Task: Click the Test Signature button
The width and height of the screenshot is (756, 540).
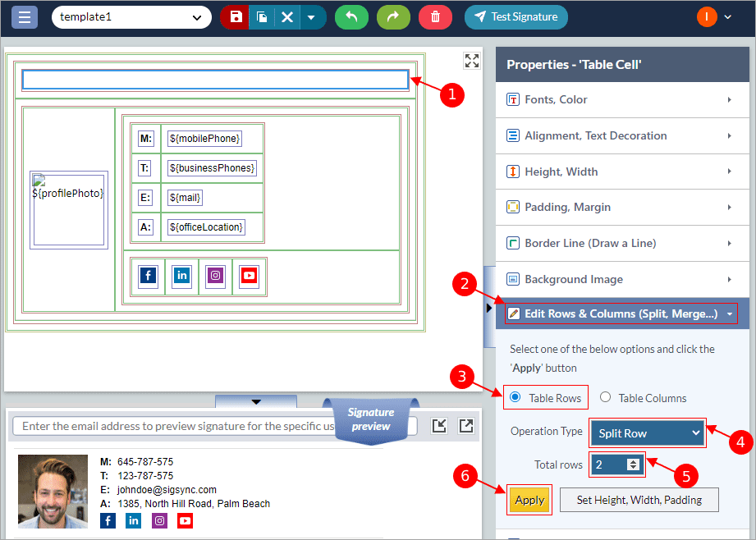Action: [x=515, y=17]
